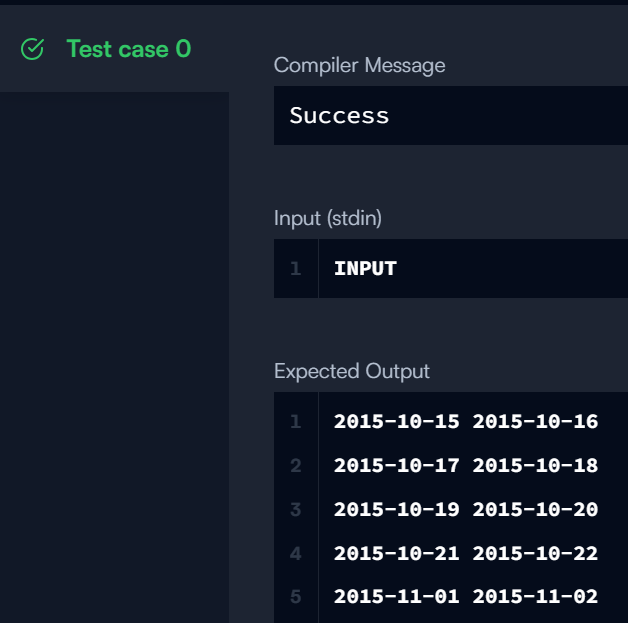This screenshot has width=628, height=623.
Task: Click the date 2015-11-02 in the last row
Action: pos(535,597)
